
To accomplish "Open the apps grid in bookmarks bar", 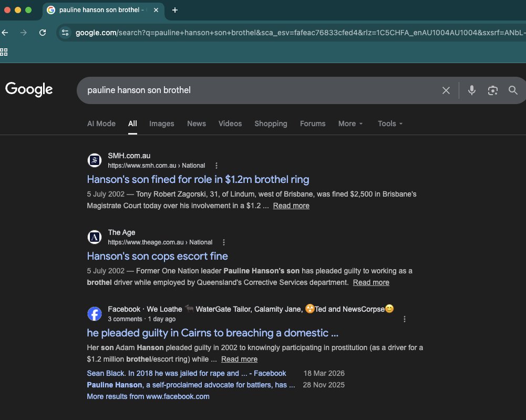I will tap(4, 52).
